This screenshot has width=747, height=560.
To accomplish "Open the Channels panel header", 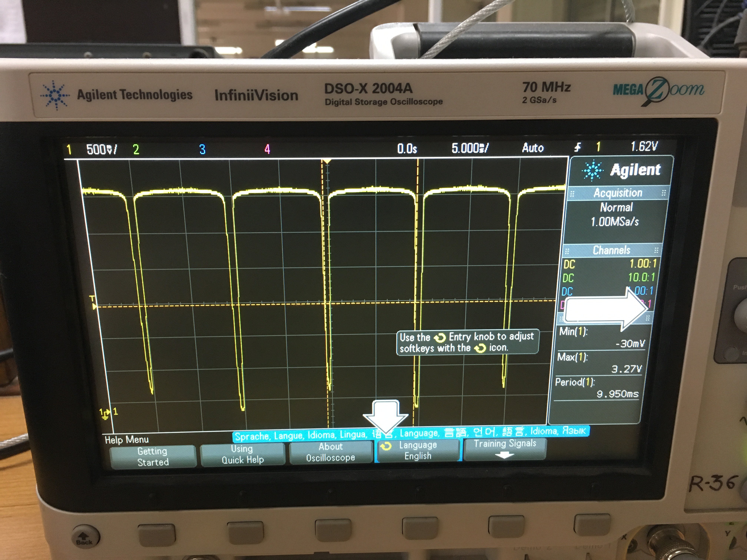I will click(x=612, y=250).
